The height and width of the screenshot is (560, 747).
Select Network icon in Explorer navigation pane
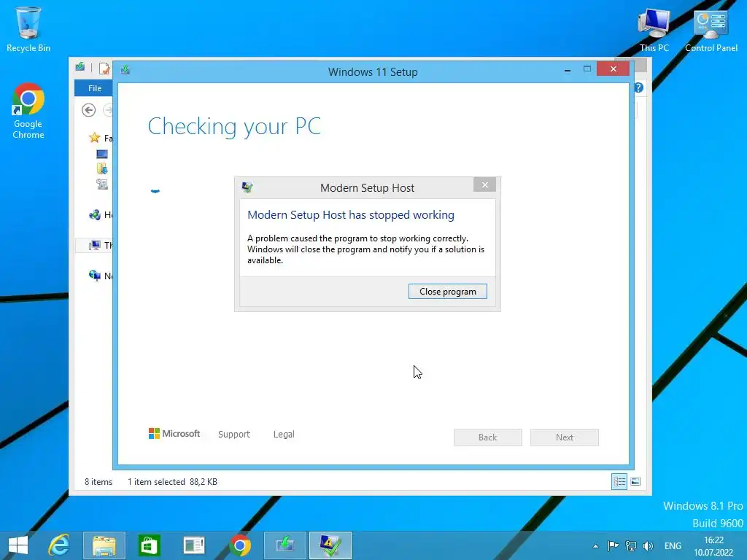95,275
